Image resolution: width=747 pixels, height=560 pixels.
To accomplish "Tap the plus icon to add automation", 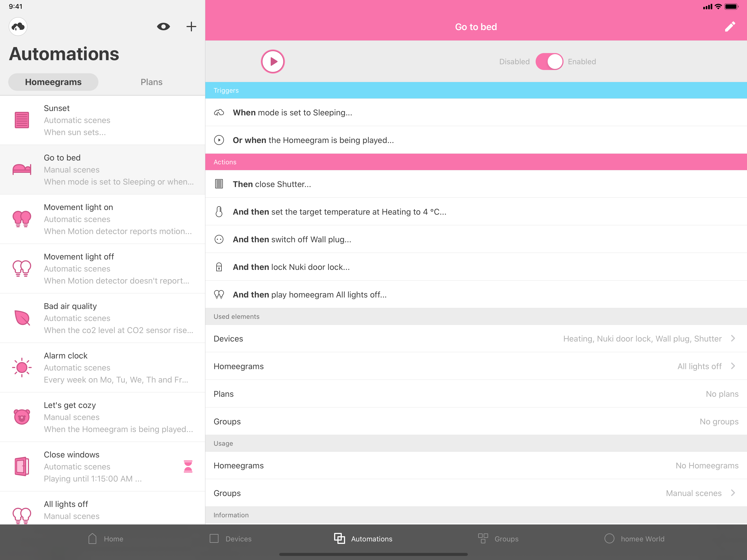I will [191, 27].
